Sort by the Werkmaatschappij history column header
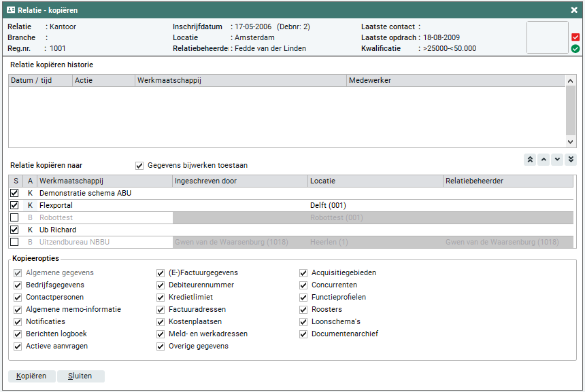585x392 pixels. 240,81
